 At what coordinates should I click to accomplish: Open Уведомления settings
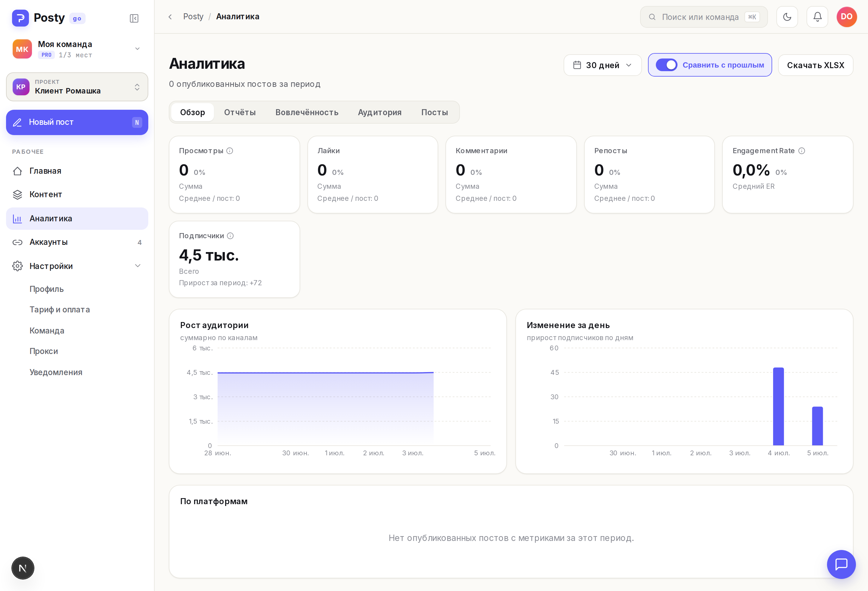(56, 372)
